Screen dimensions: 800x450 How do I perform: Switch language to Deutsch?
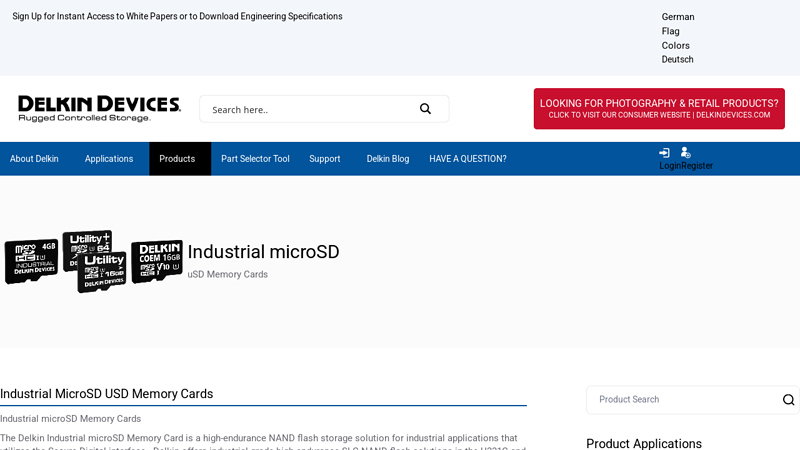[x=678, y=59]
